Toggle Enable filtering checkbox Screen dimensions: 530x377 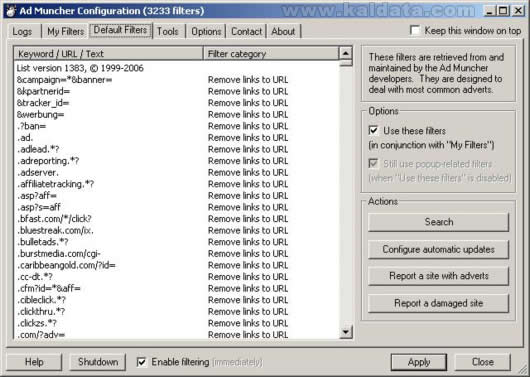tap(141, 362)
